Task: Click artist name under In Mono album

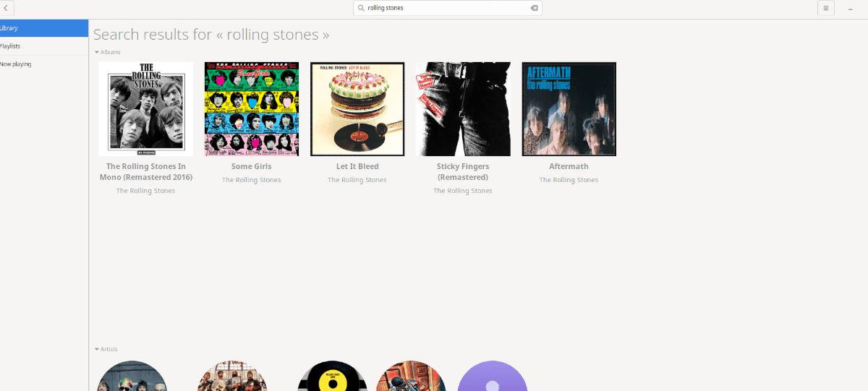Action: click(x=146, y=191)
